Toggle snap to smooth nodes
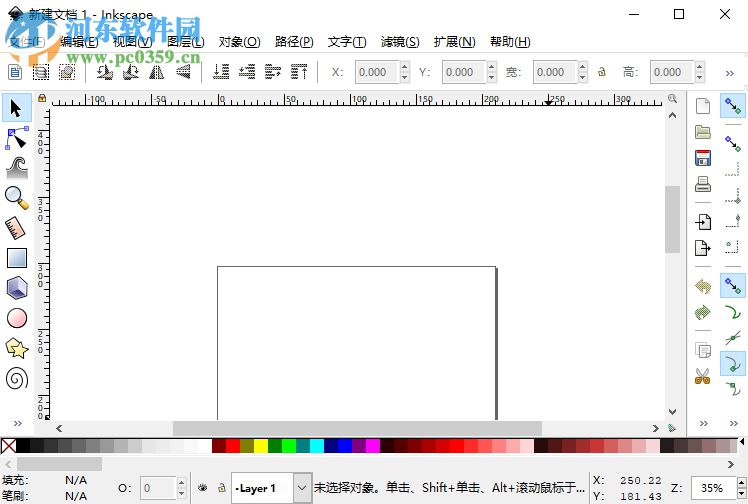This screenshot has height=504, width=748. pos(733,390)
